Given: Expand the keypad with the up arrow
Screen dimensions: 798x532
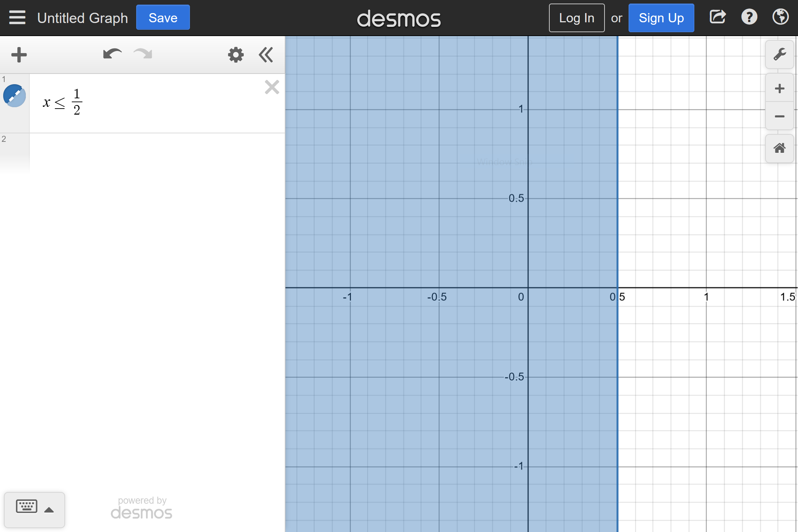Looking at the screenshot, I should [49, 510].
